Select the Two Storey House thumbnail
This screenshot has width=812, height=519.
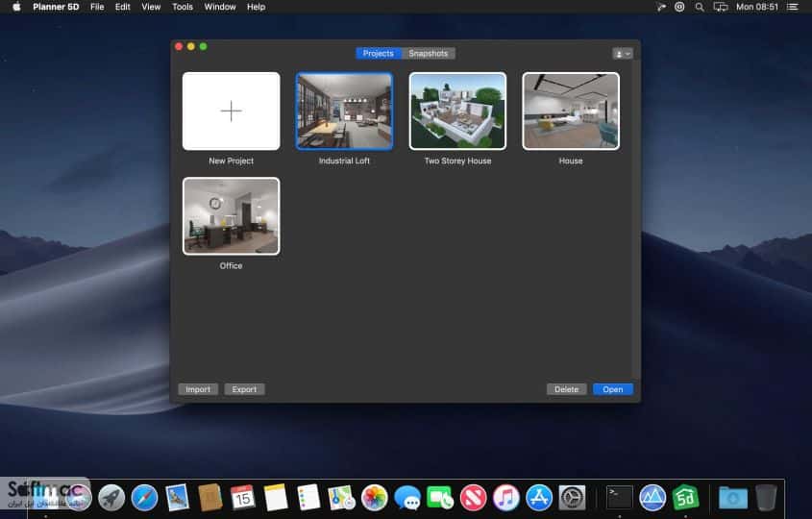click(x=457, y=111)
